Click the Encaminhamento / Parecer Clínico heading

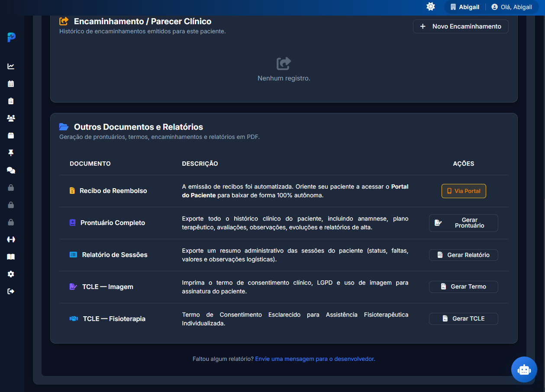[x=142, y=21]
